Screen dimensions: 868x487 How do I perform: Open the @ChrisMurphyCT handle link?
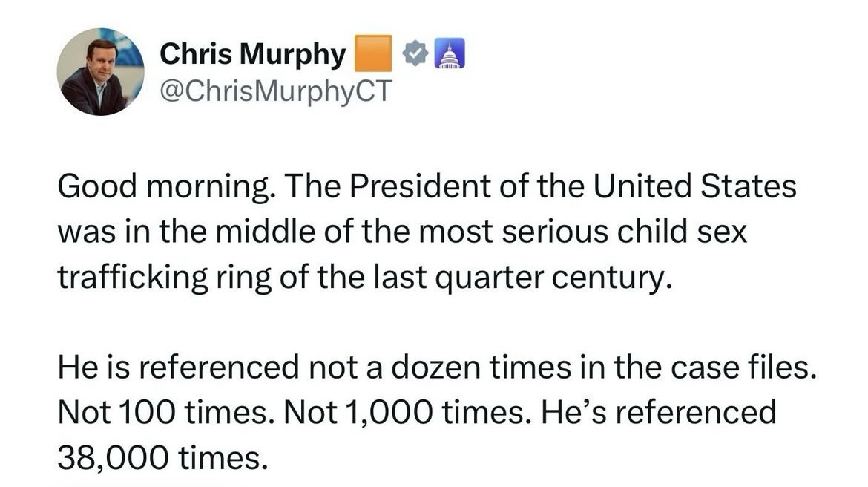click(274, 91)
